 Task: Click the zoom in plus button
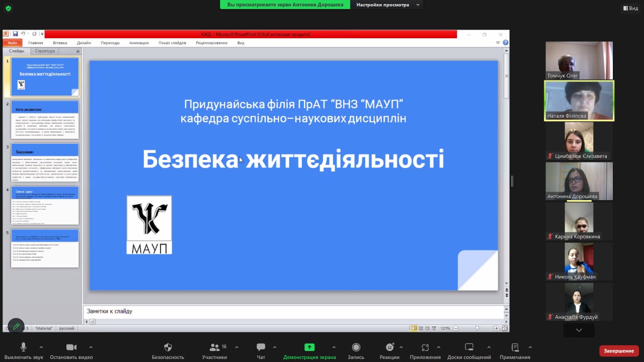[496, 328]
